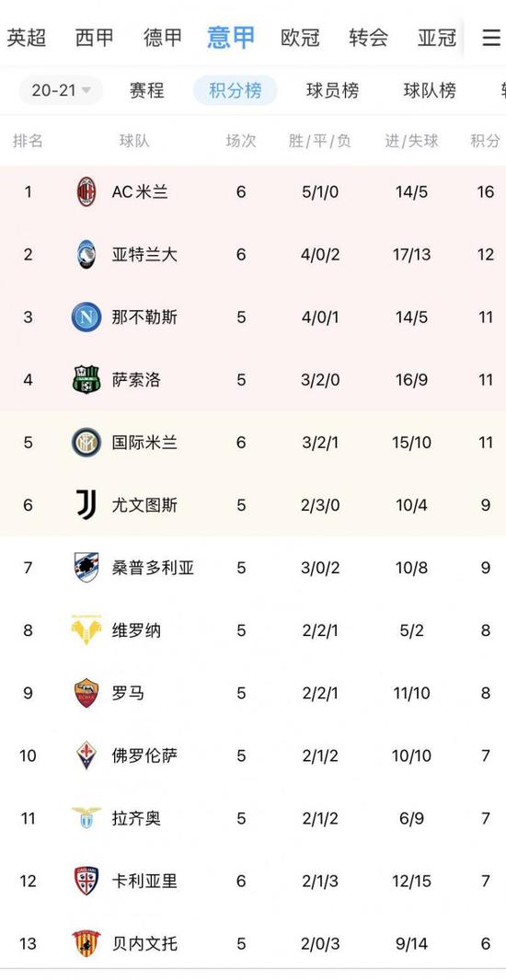
Task: Select the 球员榜 player ranking tab
Action: [332, 90]
